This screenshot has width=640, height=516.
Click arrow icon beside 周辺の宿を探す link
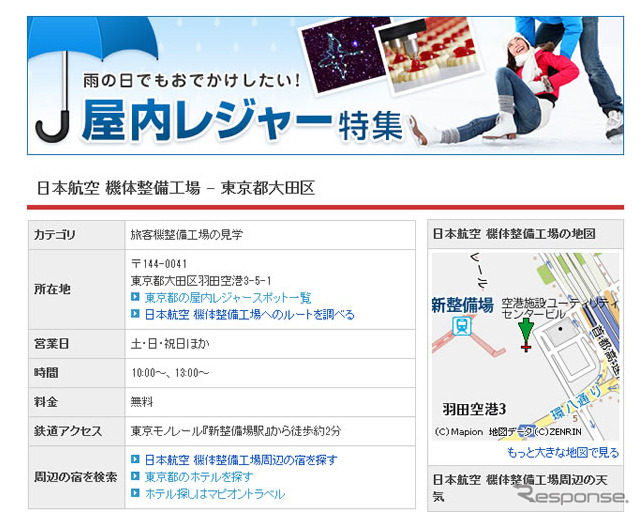tap(135, 459)
